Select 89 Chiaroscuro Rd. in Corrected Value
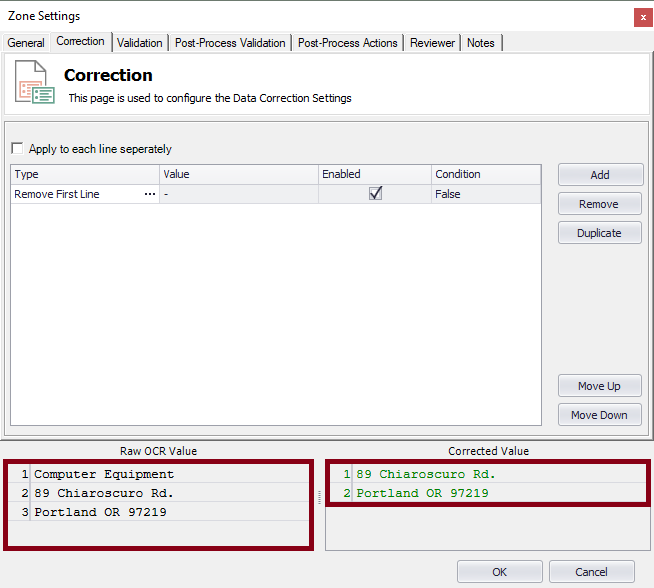The height and width of the screenshot is (588, 654). pos(425,474)
